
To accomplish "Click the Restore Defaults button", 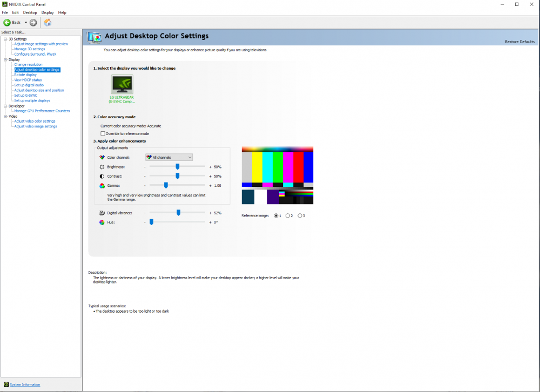I will click(x=519, y=41).
